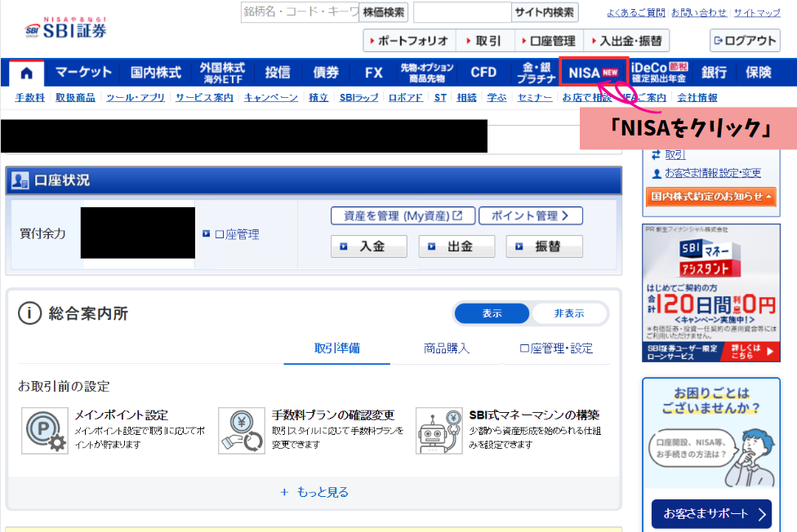Open SBI式マネーマシン robot icon

pos(439,431)
